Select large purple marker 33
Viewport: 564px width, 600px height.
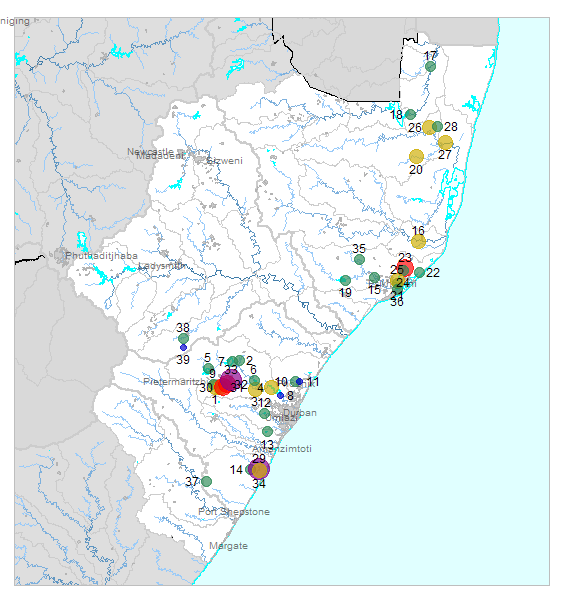click(231, 380)
